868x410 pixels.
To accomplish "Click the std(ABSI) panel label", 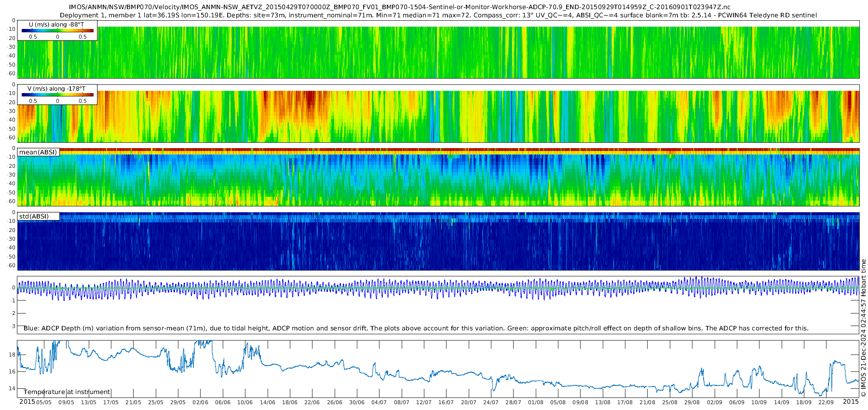I will (x=34, y=217).
